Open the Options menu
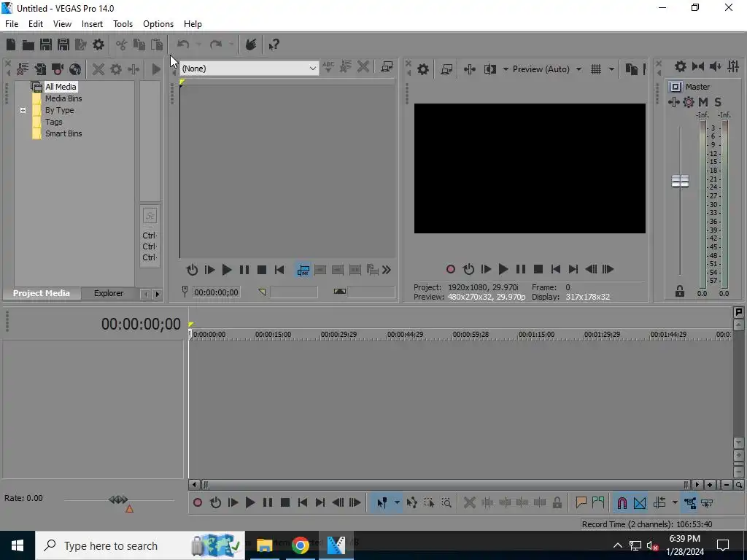Screen dimensions: 747x560 point(158,24)
